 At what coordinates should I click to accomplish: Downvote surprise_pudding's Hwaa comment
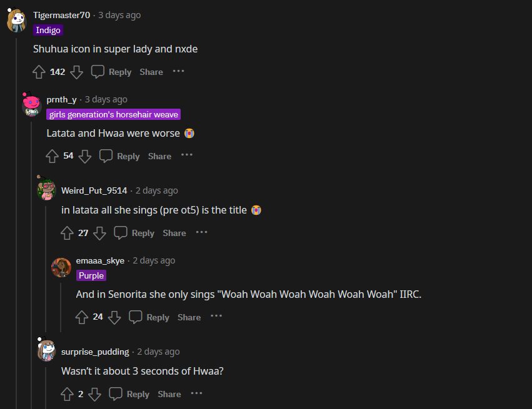[94, 394]
